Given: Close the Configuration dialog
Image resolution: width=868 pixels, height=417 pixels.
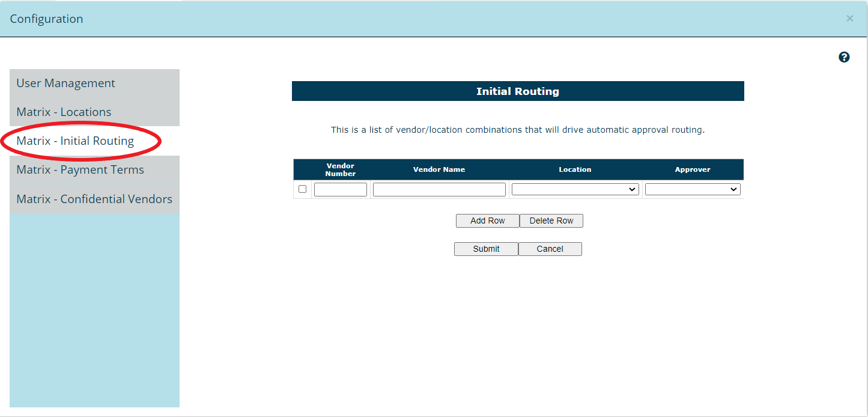Looking at the screenshot, I should [849, 19].
